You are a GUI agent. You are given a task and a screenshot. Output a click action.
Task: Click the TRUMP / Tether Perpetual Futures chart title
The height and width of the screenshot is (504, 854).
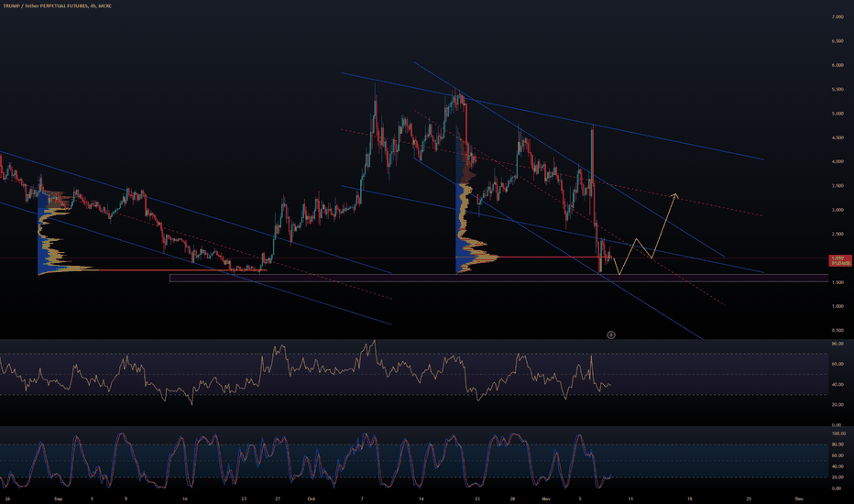pyautogui.click(x=57, y=5)
